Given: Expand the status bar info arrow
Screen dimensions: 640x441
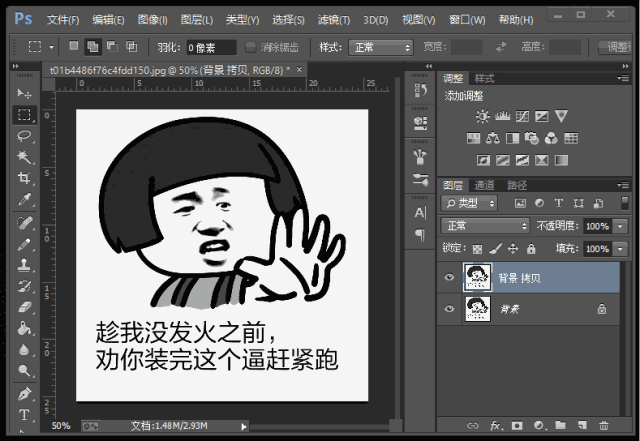Looking at the screenshot, I should click(244, 427).
